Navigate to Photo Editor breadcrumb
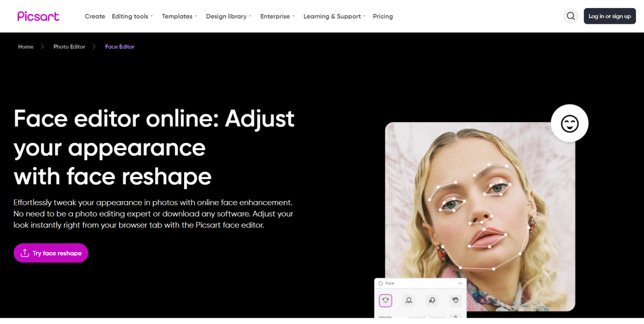 69,47
